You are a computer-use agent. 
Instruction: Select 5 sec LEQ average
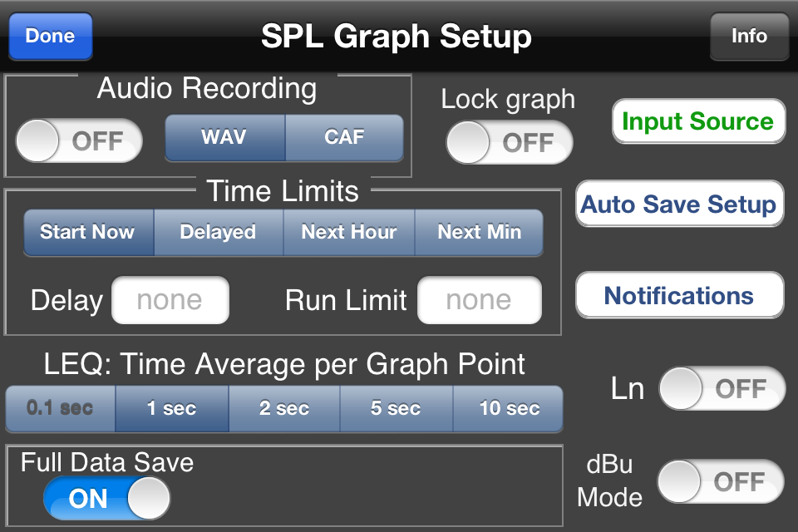pyautogui.click(x=396, y=409)
